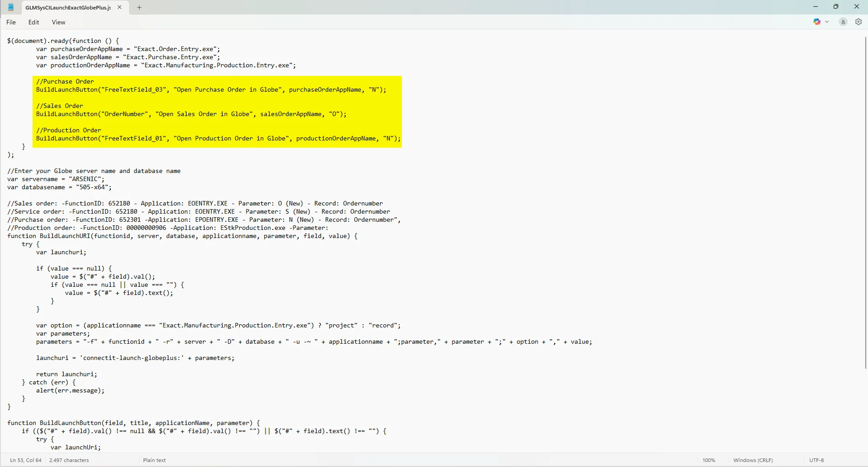
Task: Expand the Copilot dropdown chevron
Action: tap(827, 22)
